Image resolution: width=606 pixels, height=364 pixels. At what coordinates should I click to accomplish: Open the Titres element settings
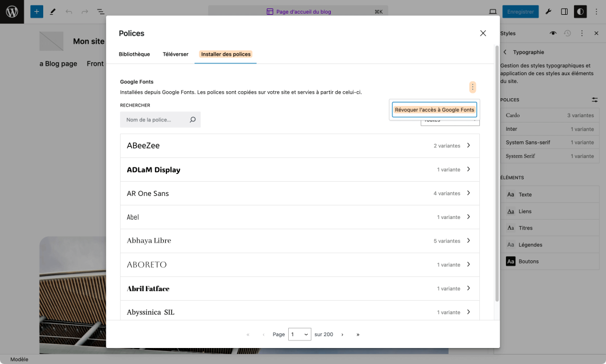click(550, 228)
